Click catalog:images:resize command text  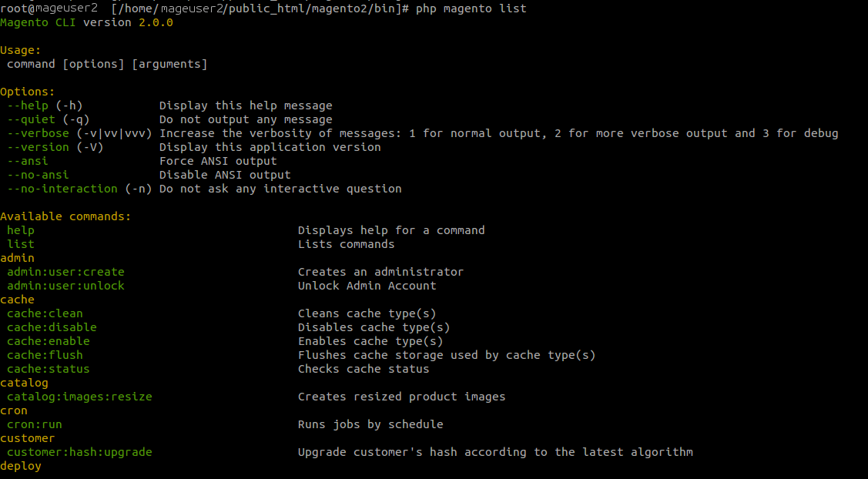pos(79,397)
